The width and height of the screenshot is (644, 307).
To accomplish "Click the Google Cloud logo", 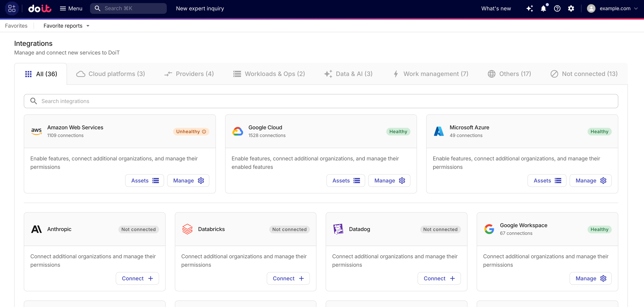I will 238,131.
